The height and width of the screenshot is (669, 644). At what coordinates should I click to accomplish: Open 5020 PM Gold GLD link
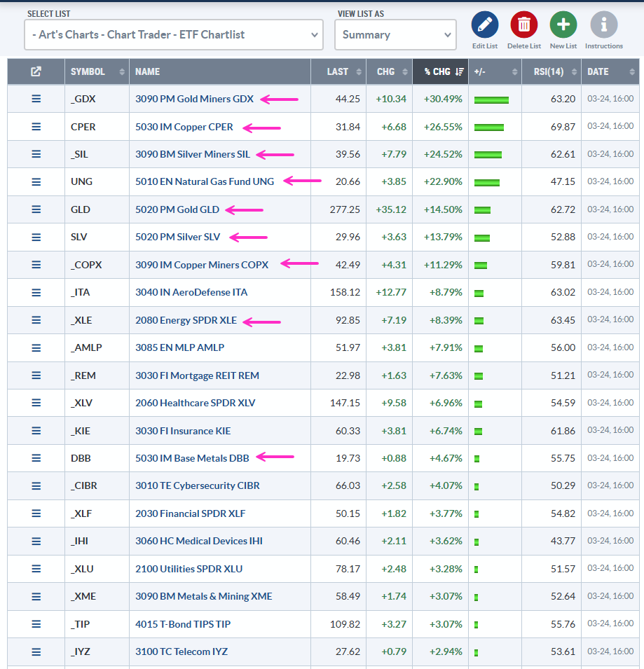pos(177,209)
